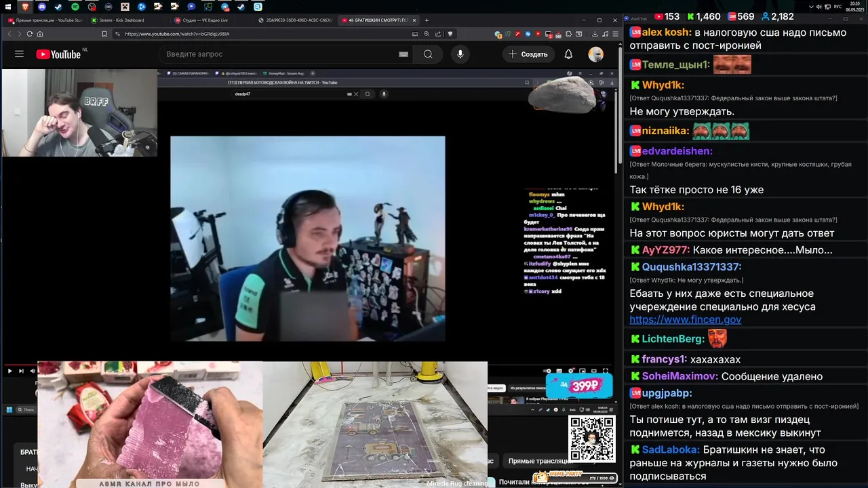
Task: Click the keyboard language indicator РУС
Action: (x=837, y=6)
